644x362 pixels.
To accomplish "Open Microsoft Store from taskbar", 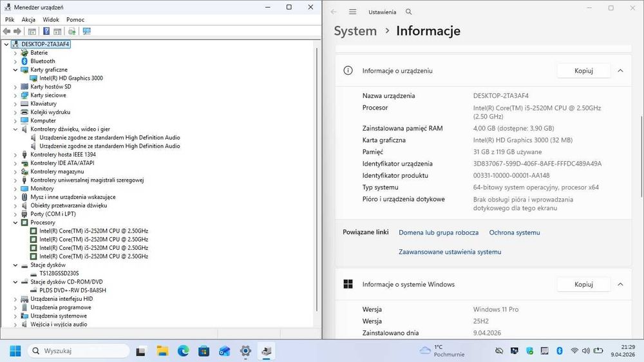I will point(204,351).
